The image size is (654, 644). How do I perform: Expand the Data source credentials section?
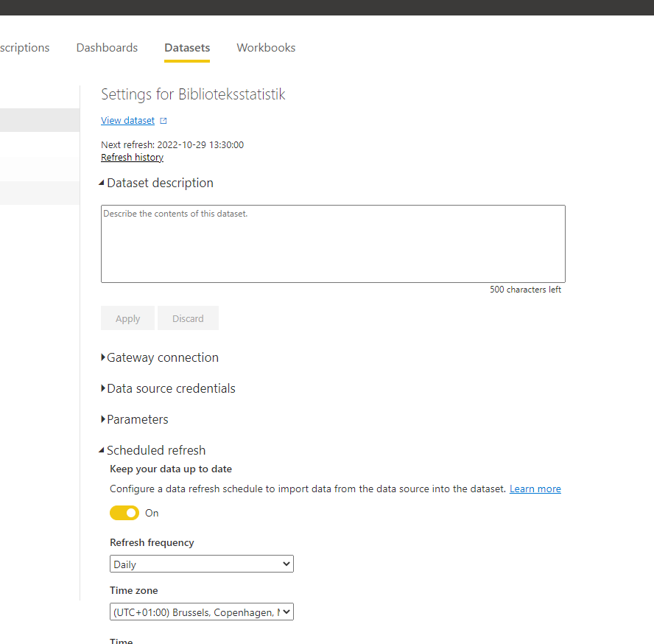point(168,388)
